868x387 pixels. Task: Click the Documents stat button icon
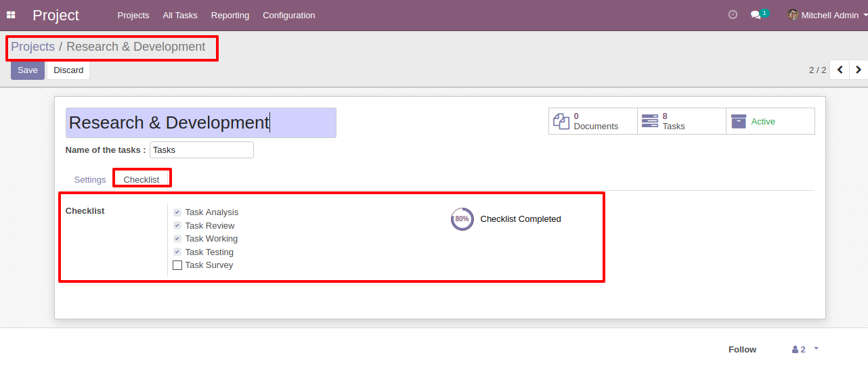[561, 121]
